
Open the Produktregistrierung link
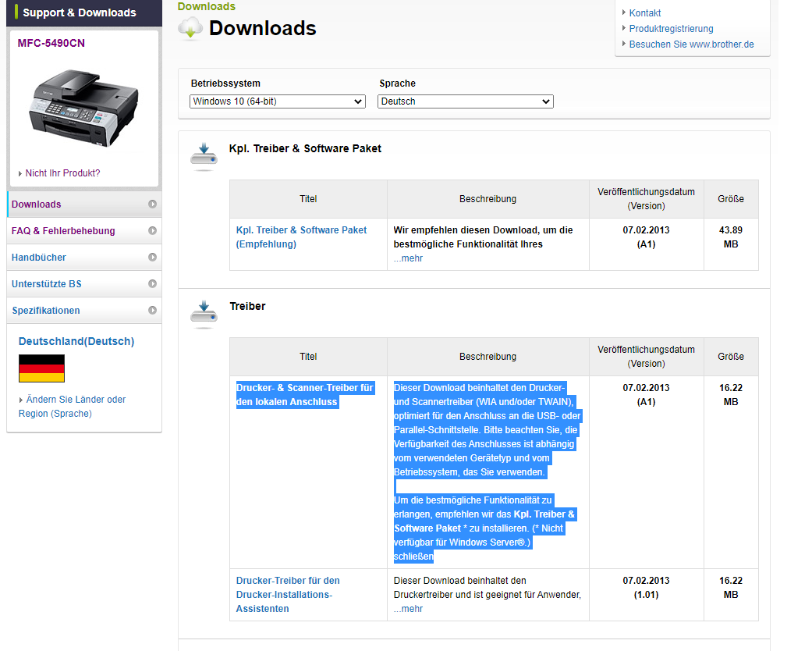click(671, 29)
